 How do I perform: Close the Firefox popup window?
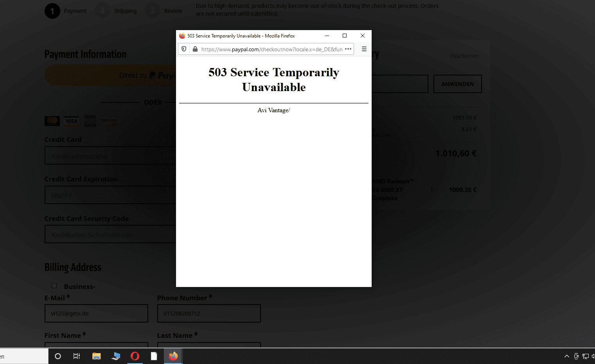tap(363, 36)
